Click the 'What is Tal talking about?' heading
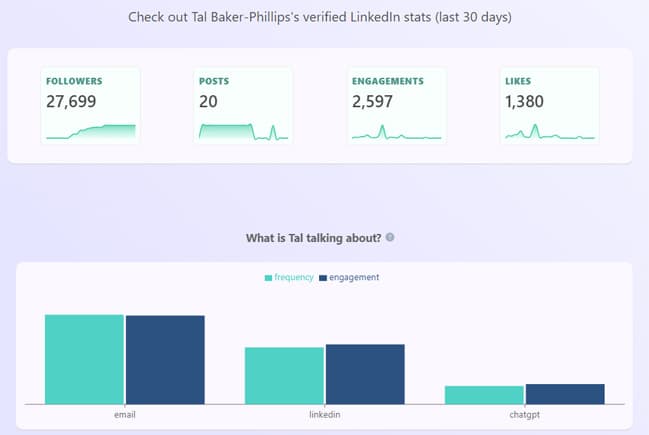 coord(313,238)
